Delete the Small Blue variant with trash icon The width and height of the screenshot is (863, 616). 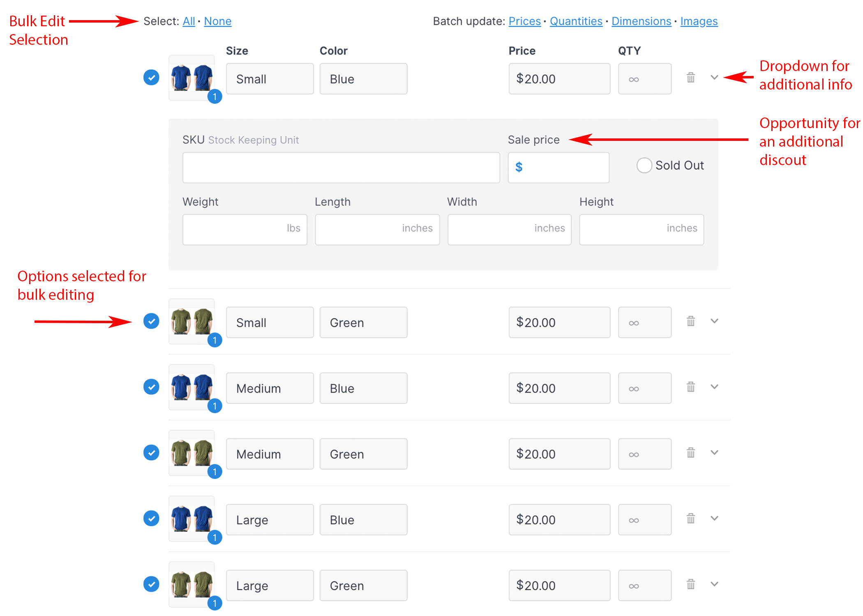click(691, 78)
